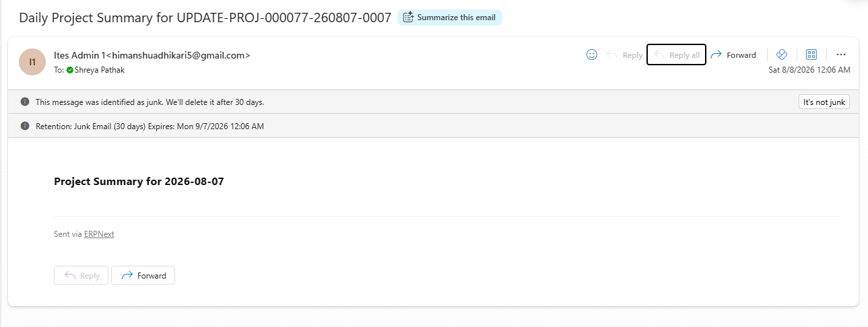
Task: Click the smiley face reaction icon
Action: point(592,54)
